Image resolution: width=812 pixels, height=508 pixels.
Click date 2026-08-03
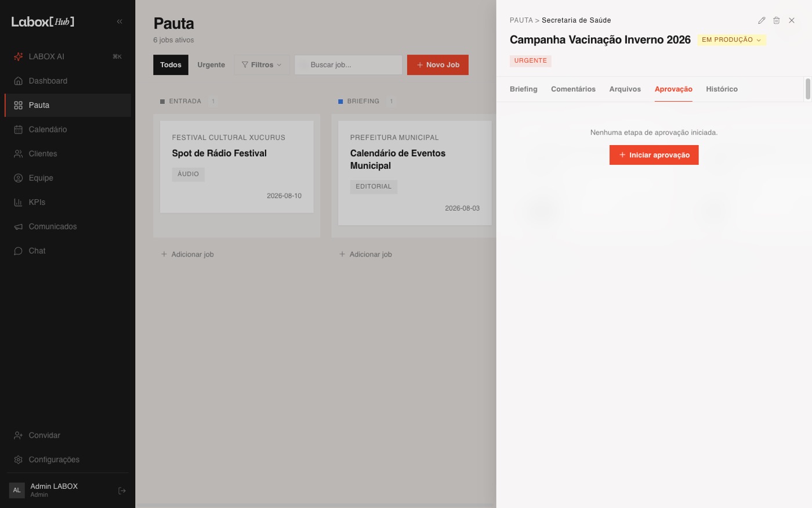(462, 208)
